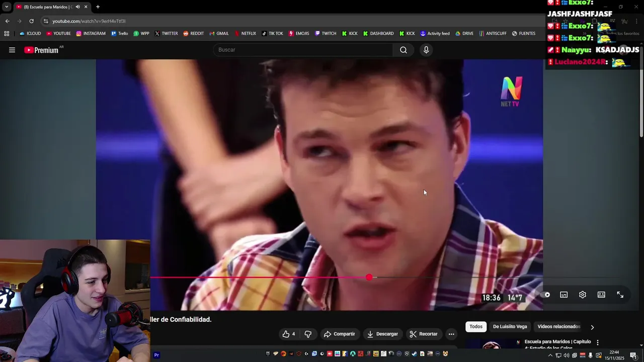This screenshot has height=362, width=644.
Task: Focus the Buscar search field
Action: coord(303,50)
